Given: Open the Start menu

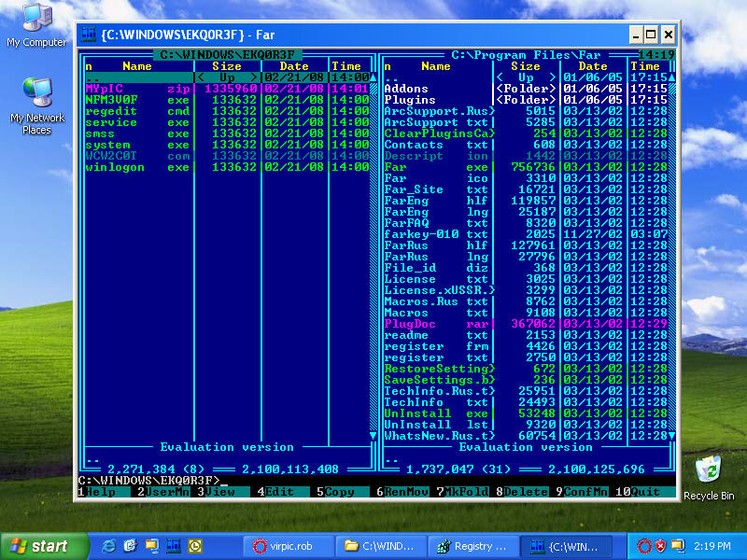Looking at the screenshot, I should tap(44, 546).
